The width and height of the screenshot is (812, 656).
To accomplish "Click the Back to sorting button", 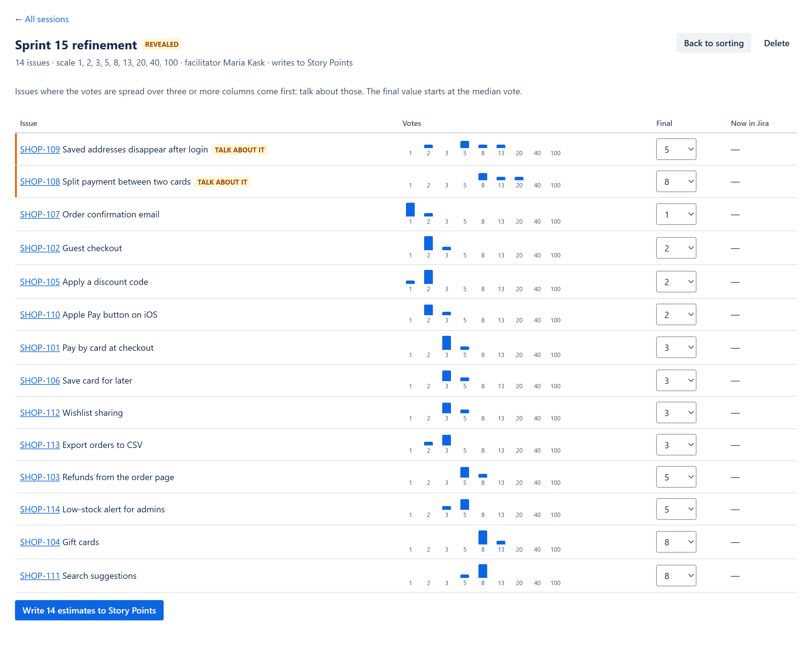I will click(x=713, y=43).
